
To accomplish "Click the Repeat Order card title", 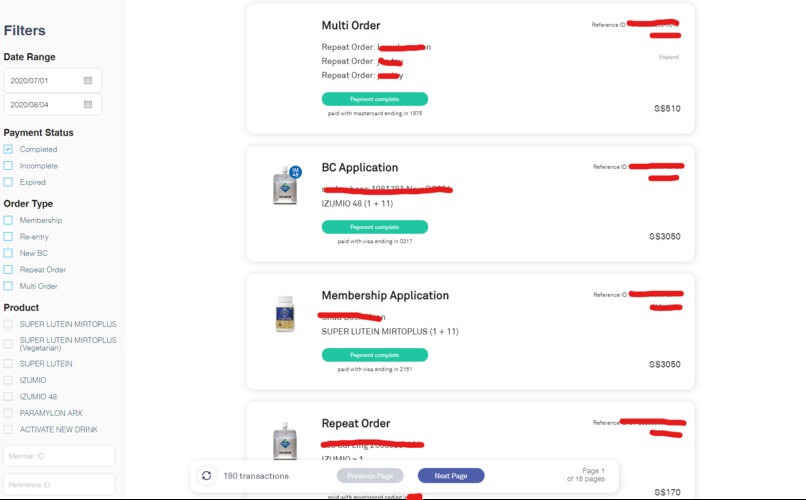I will point(356,423).
